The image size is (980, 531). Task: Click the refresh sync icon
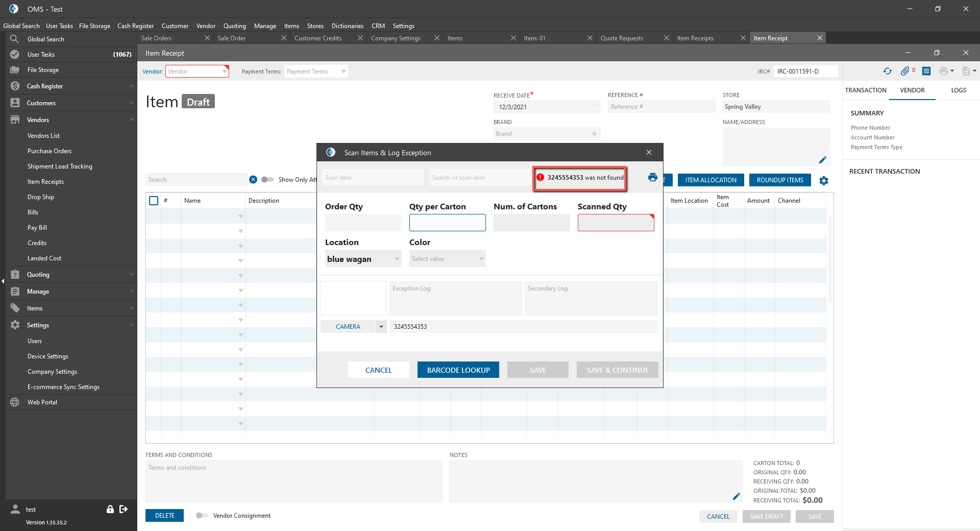pos(888,71)
